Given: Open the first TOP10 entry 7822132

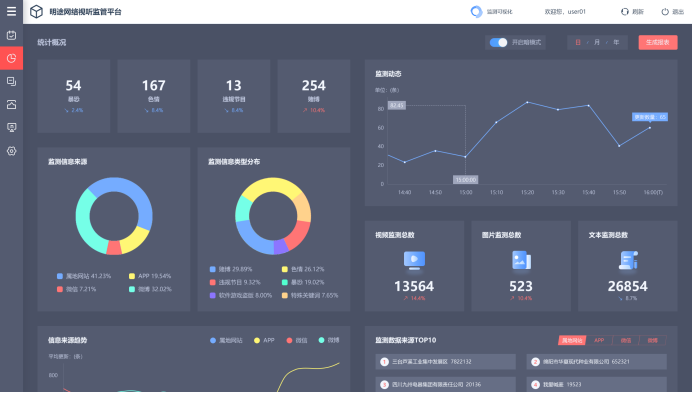Looking at the screenshot, I should [446, 362].
